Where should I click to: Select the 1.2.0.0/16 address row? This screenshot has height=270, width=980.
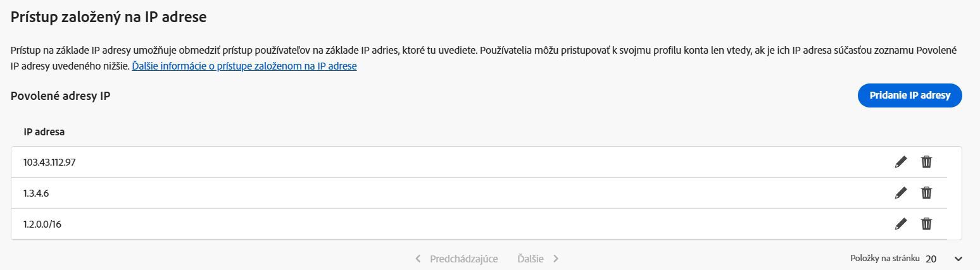tap(42, 224)
